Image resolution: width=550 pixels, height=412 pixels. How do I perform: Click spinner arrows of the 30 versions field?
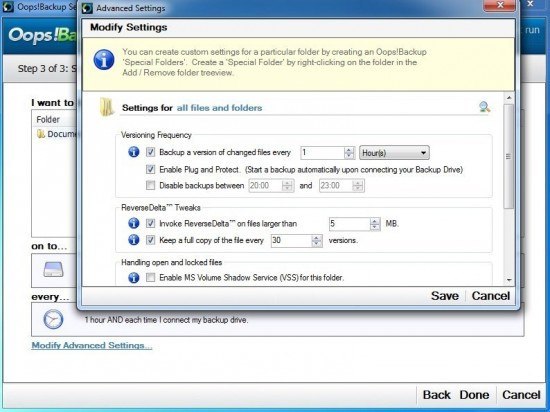coord(316,241)
